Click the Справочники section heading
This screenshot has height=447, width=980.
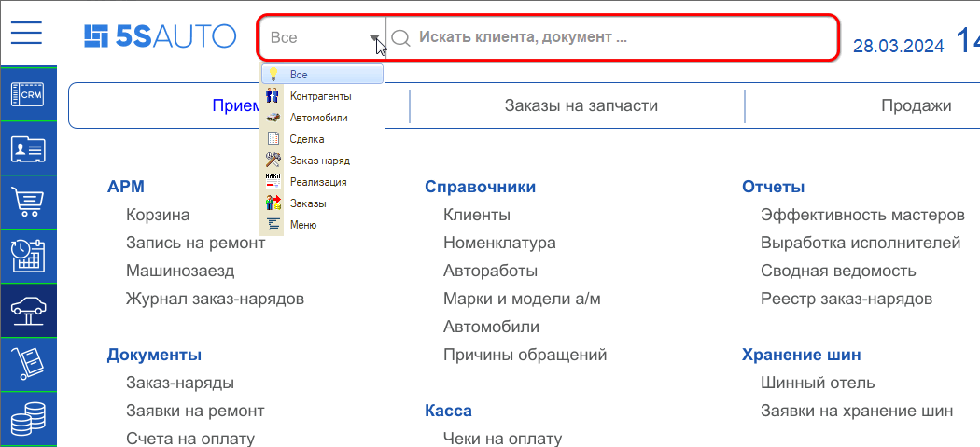(x=480, y=187)
